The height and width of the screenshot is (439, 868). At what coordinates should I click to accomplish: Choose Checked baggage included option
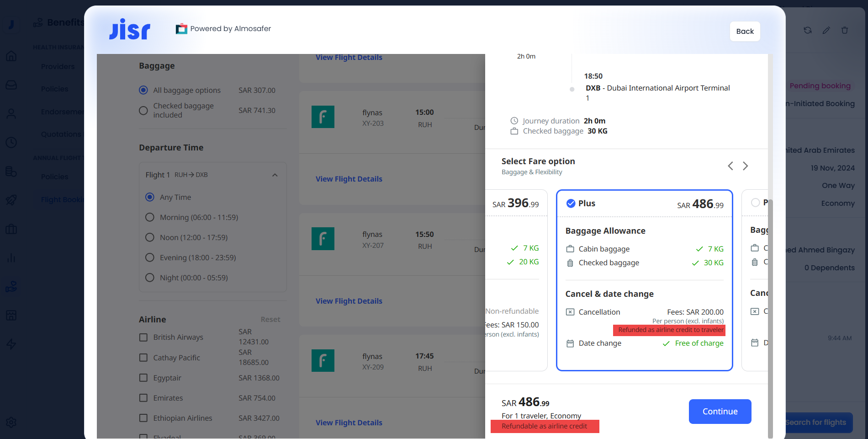[143, 110]
